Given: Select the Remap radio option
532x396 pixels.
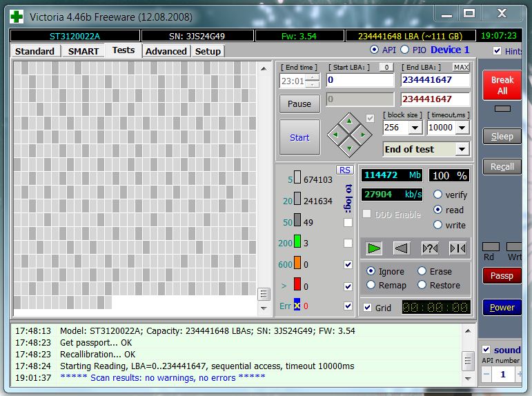Looking at the screenshot, I should pyautogui.click(x=372, y=285).
